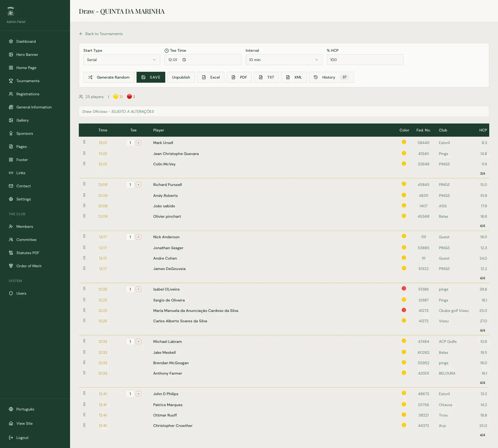Open the time picker clock icon
498x448 pixels.
click(184, 60)
